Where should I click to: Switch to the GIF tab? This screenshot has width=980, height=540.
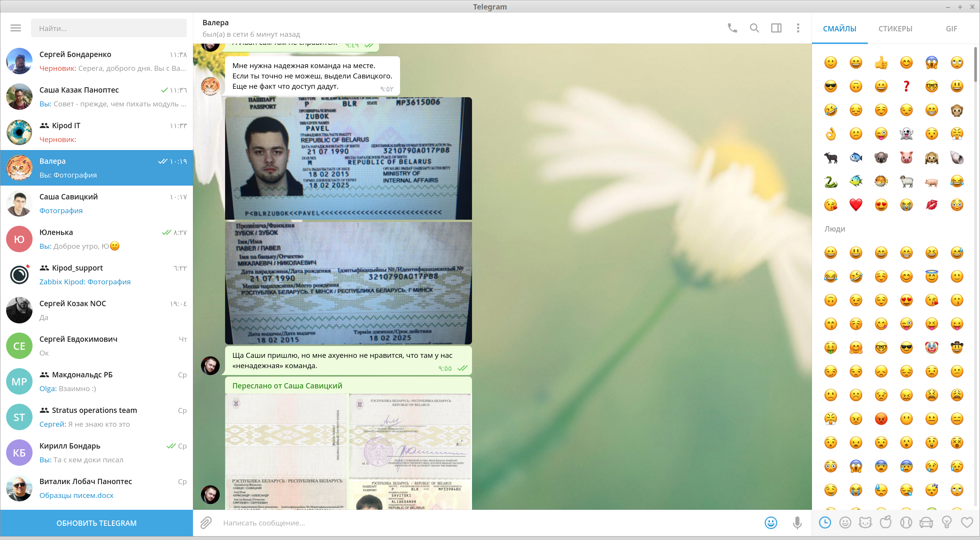(951, 29)
